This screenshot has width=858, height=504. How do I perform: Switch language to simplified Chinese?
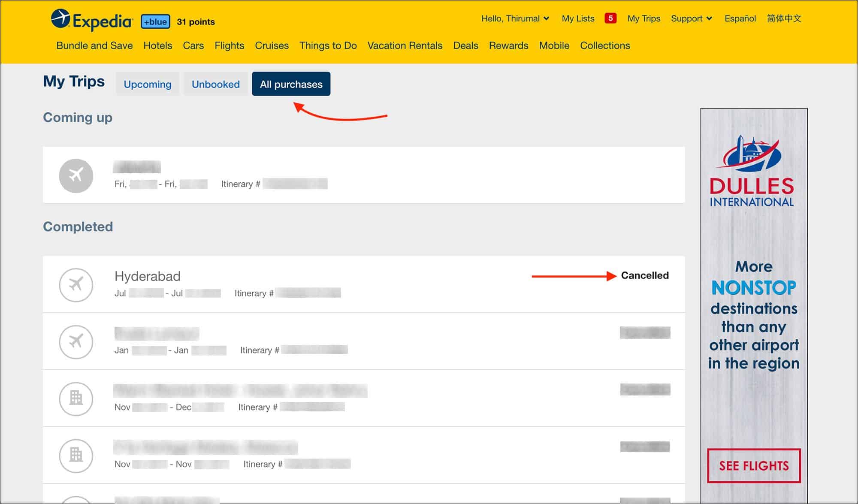point(784,18)
